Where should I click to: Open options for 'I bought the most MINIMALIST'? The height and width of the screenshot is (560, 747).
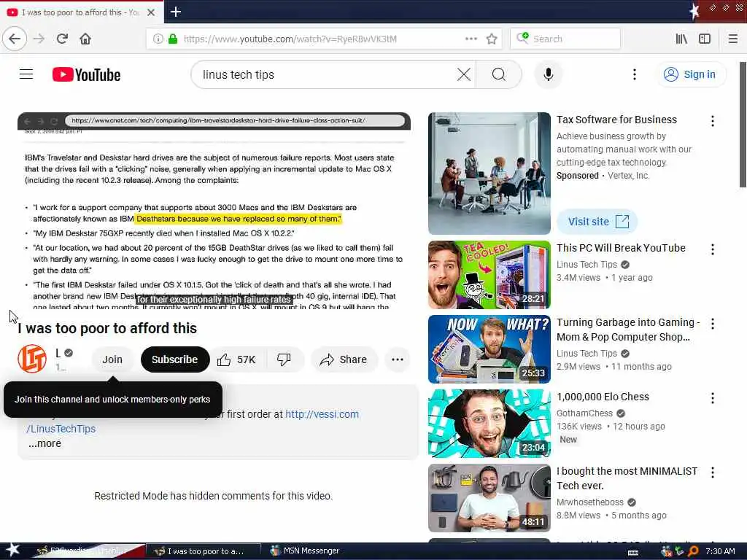tap(712, 472)
